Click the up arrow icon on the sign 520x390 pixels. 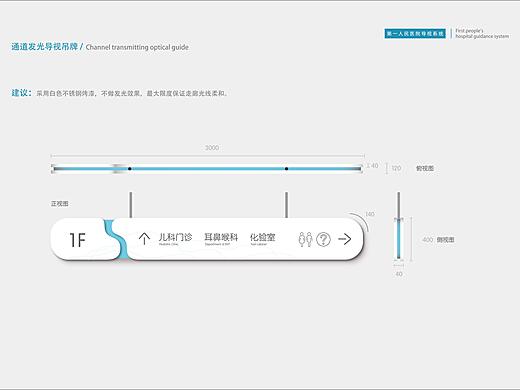coord(144,239)
